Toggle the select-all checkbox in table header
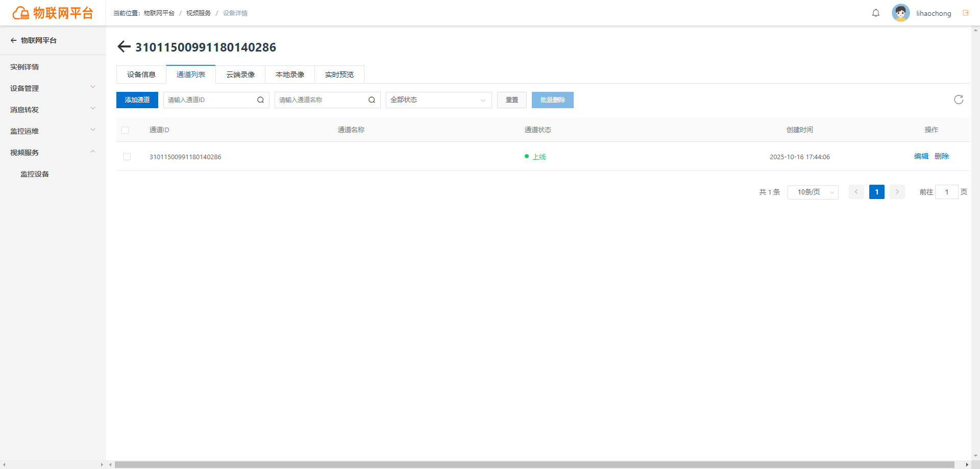Viewport: 980px width, 469px height. 125,130
